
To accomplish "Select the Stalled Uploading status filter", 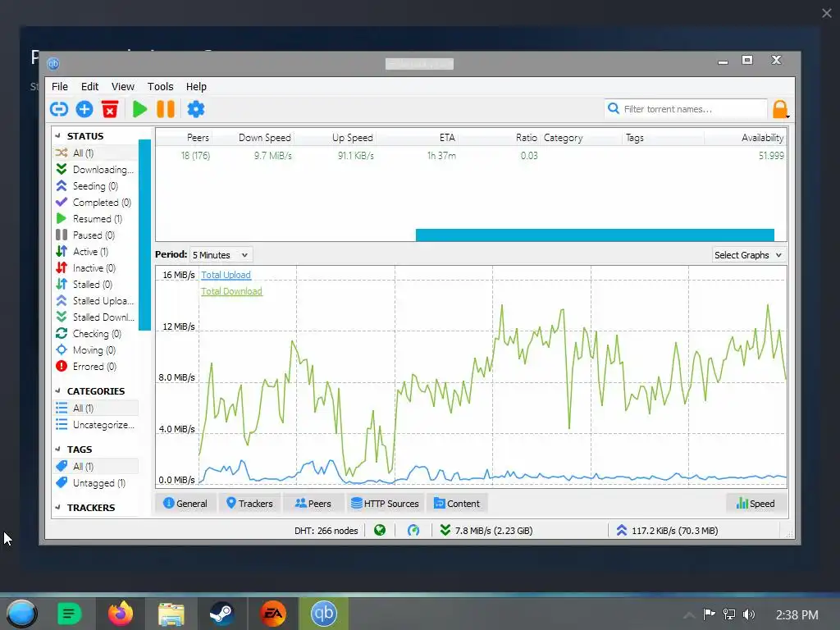I will 95,300.
